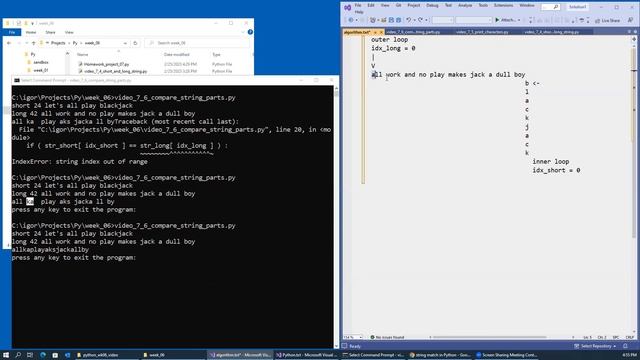Click the 'inner loop' text in editor

(551, 162)
